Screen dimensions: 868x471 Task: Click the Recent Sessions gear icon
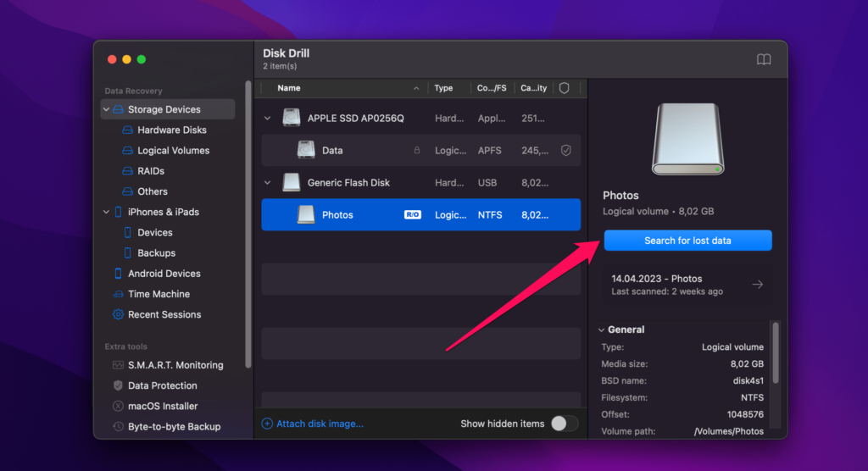(x=118, y=314)
